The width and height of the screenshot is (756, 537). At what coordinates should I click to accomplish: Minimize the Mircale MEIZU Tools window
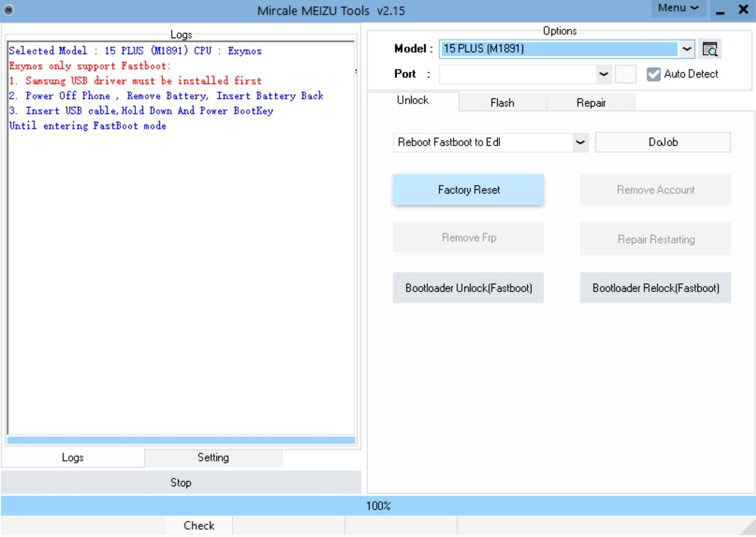tap(720, 10)
